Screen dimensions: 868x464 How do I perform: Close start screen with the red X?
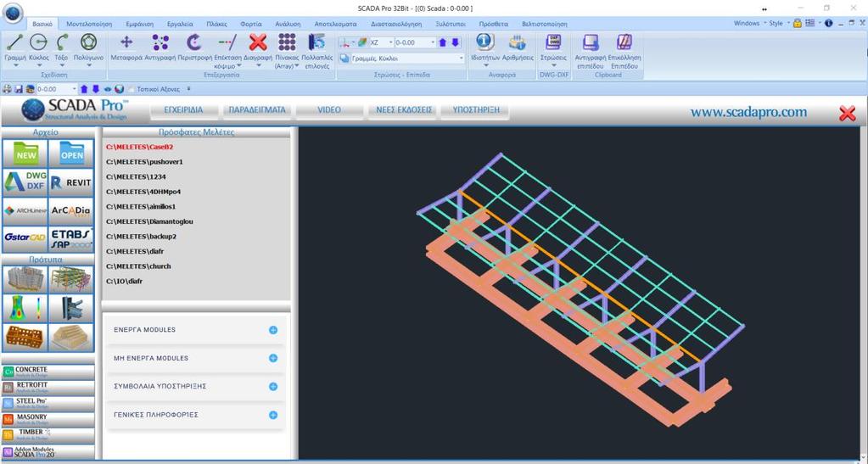[x=848, y=113]
